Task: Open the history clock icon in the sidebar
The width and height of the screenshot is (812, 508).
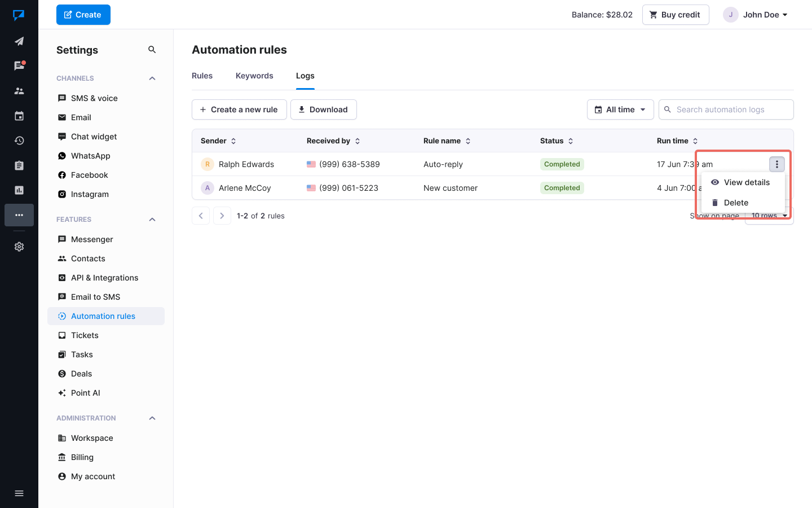Action: point(19,140)
